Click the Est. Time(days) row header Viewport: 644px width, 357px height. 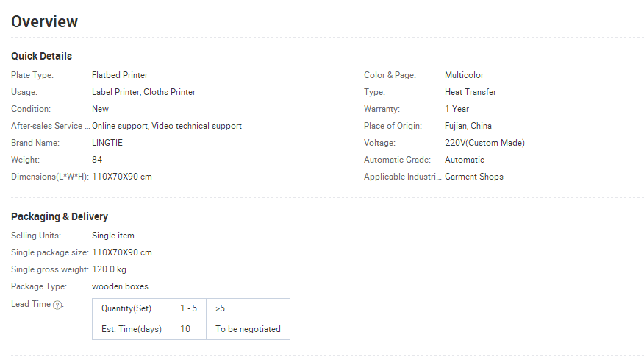[x=132, y=329]
